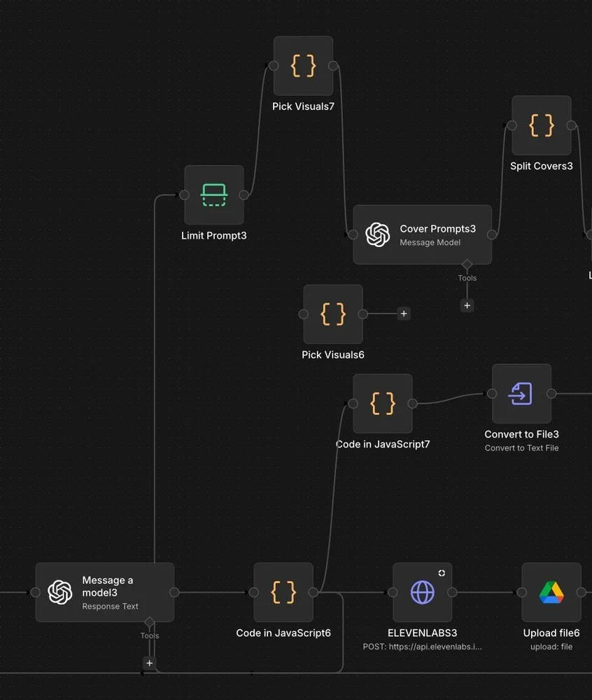Select the Code in JavaScript7 node icon
592x700 pixels.
pyautogui.click(x=383, y=404)
